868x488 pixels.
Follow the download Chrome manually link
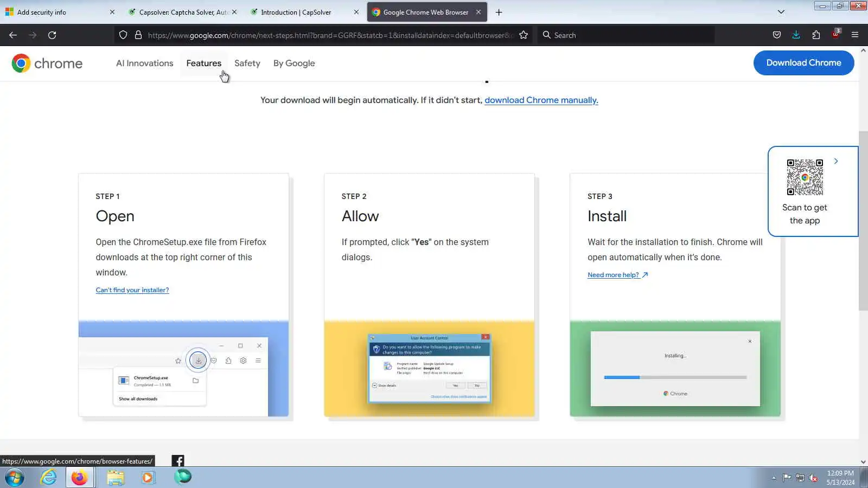541,100
